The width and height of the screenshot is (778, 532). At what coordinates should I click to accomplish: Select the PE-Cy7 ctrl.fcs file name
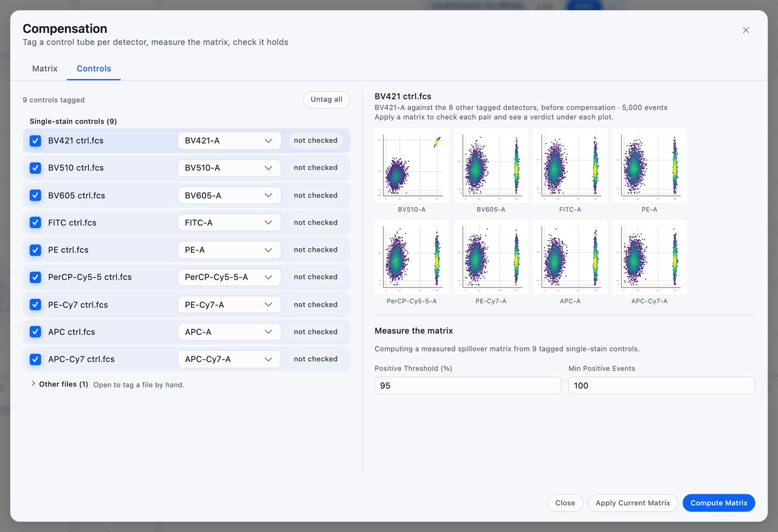tap(78, 305)
